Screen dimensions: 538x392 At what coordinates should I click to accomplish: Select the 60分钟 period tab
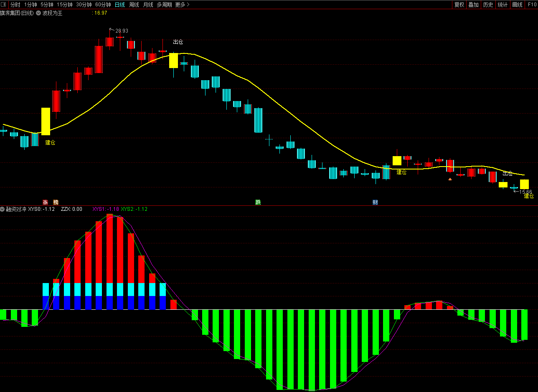[103, 5]
